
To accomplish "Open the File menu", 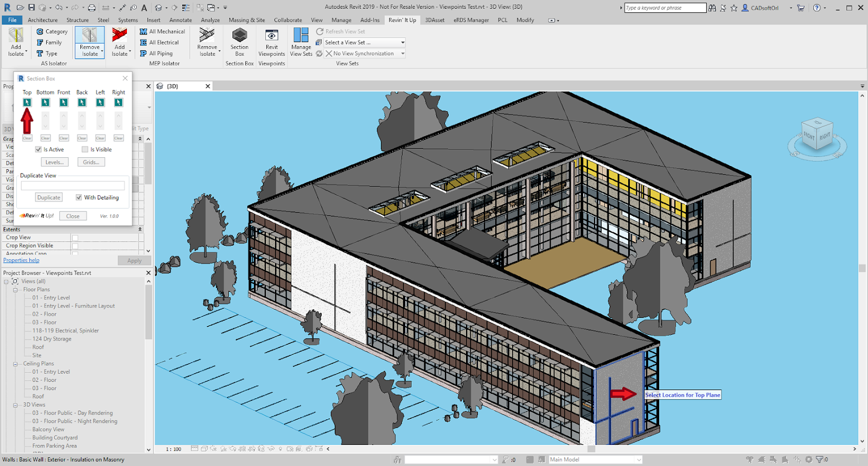I will (12, 20).
